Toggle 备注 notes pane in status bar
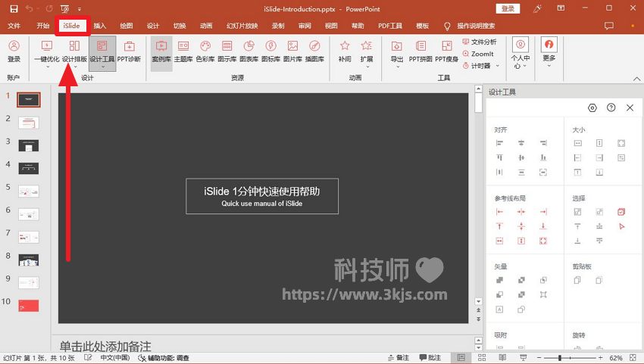Viewport: 644px width, 364px height. click(399, 358)
